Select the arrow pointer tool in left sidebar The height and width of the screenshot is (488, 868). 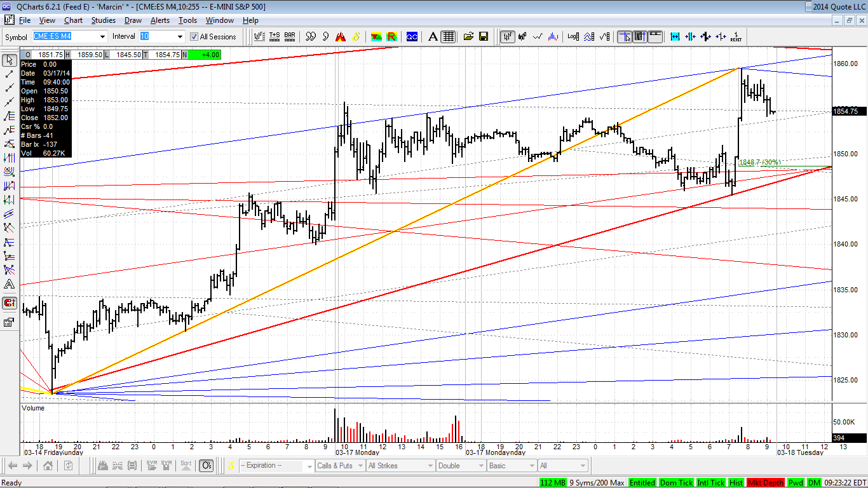click(x=10, y=60)
